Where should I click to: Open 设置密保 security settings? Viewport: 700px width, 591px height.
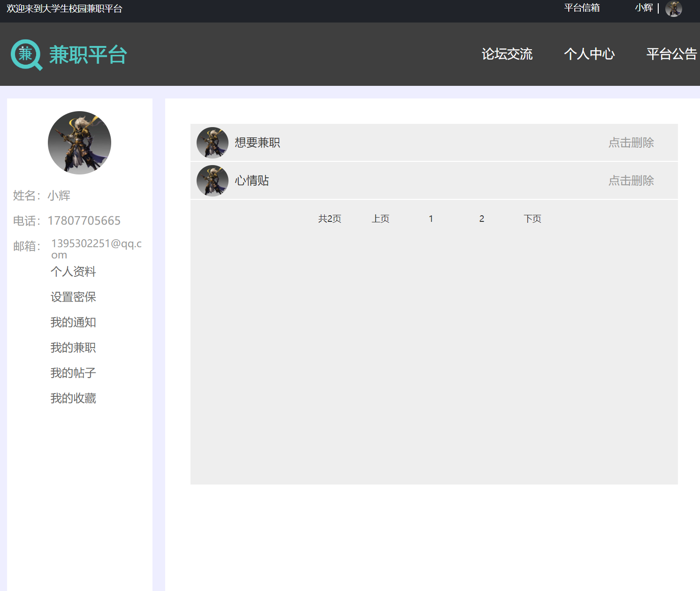pyautogui.click(x=73, y=297)
